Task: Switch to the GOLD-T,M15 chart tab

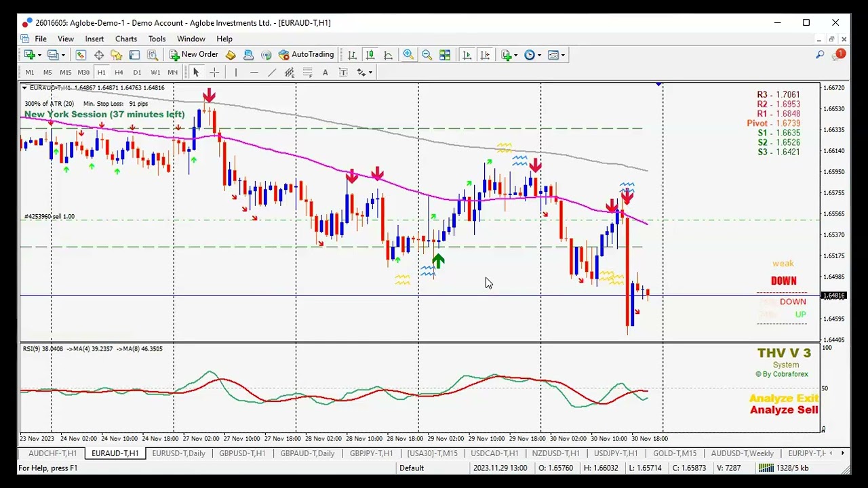Action: [x=675, y=453]
